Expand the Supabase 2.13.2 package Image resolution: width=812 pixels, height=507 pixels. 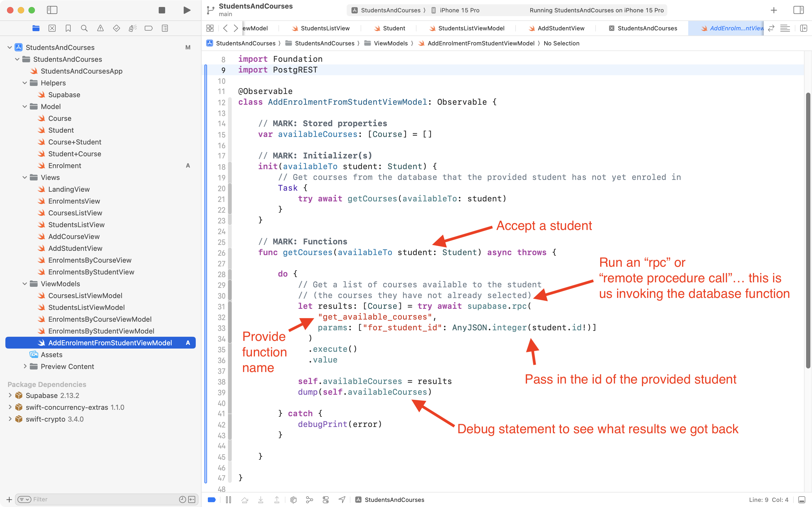(10, 395)
